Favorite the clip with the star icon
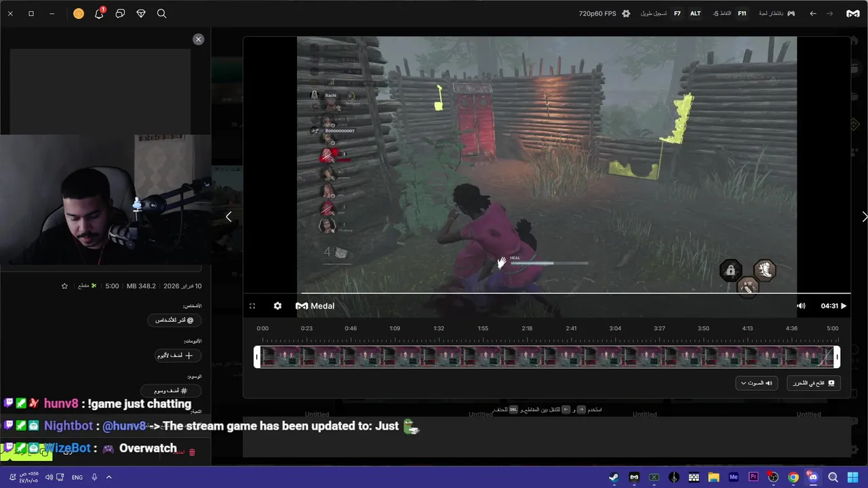This screenshot has height=488, width=868. (x=64, y=286)
